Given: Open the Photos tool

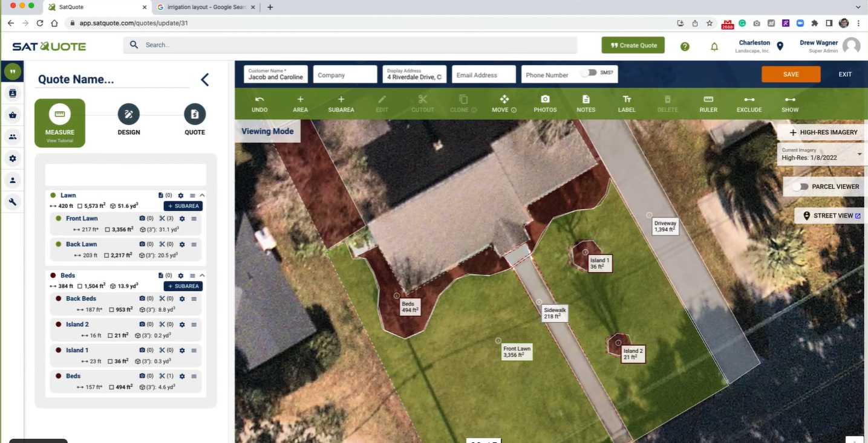Looking at the screenshot, I should tap(545, 103).
